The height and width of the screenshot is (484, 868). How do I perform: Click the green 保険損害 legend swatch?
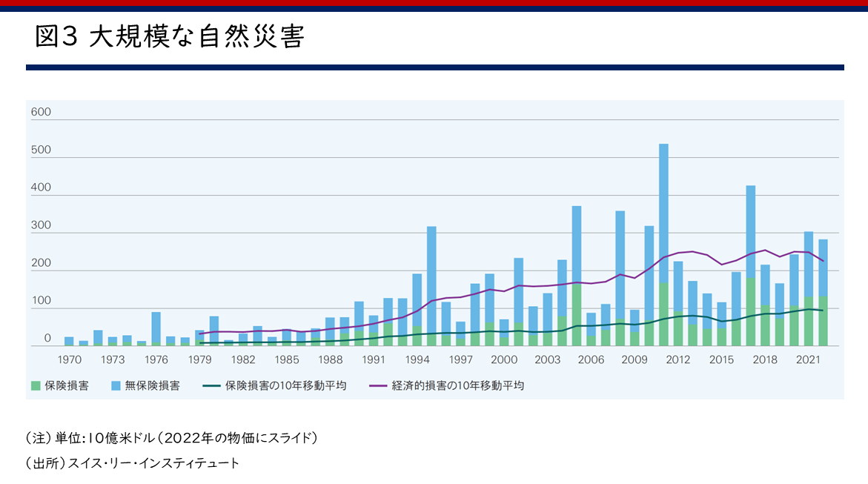coord(36,386)
